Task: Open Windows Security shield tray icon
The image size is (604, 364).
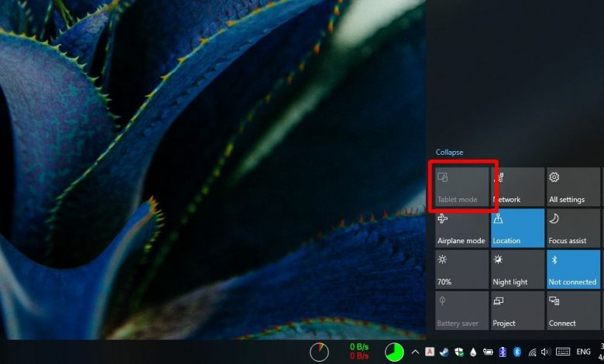Action: [x=458, y=352]
